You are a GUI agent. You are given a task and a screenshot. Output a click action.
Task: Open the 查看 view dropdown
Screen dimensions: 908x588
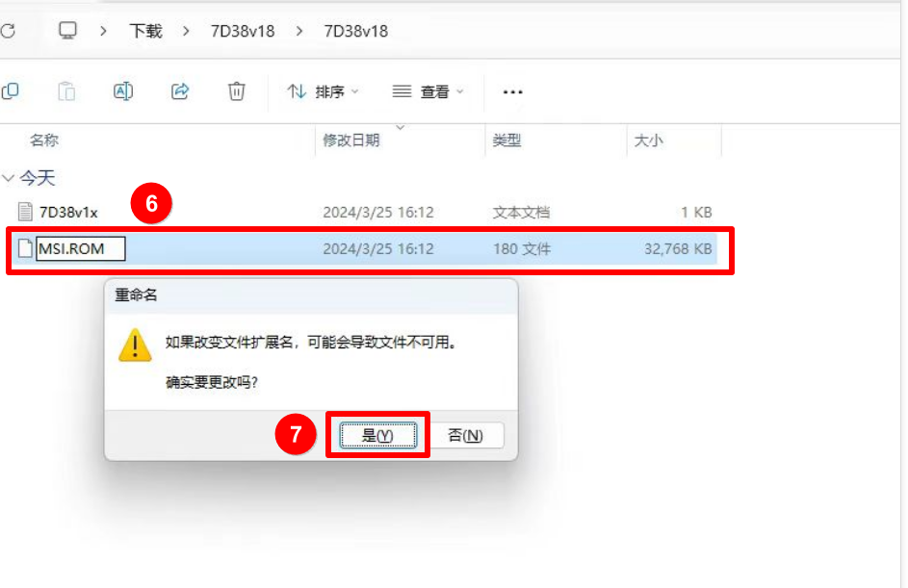[428, 91]
